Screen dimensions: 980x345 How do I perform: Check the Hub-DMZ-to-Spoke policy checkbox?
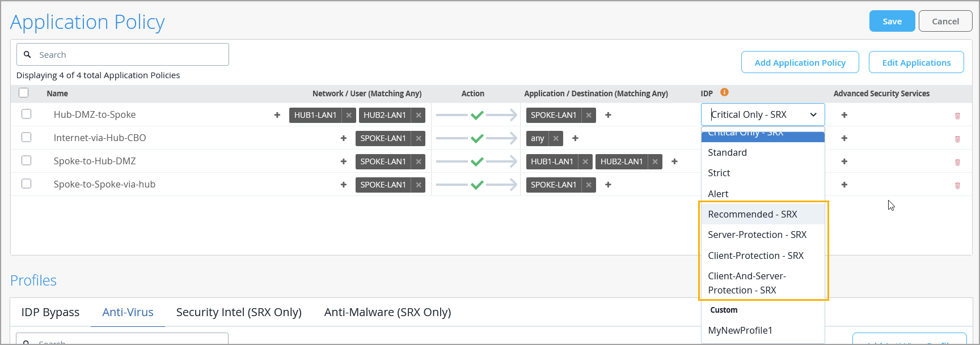(x=26, y=114)
